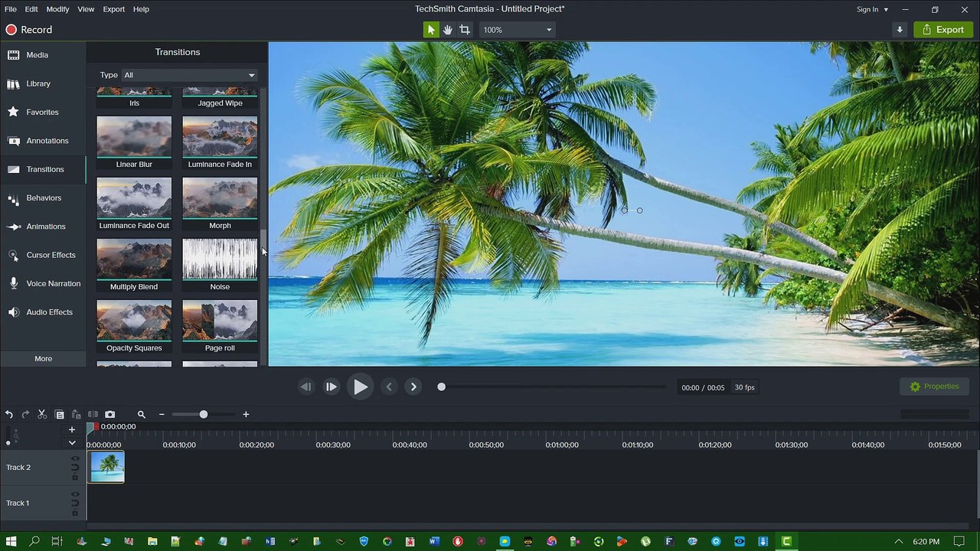Open the Favorites tab

pyautogui.click(x=43, y=112)
